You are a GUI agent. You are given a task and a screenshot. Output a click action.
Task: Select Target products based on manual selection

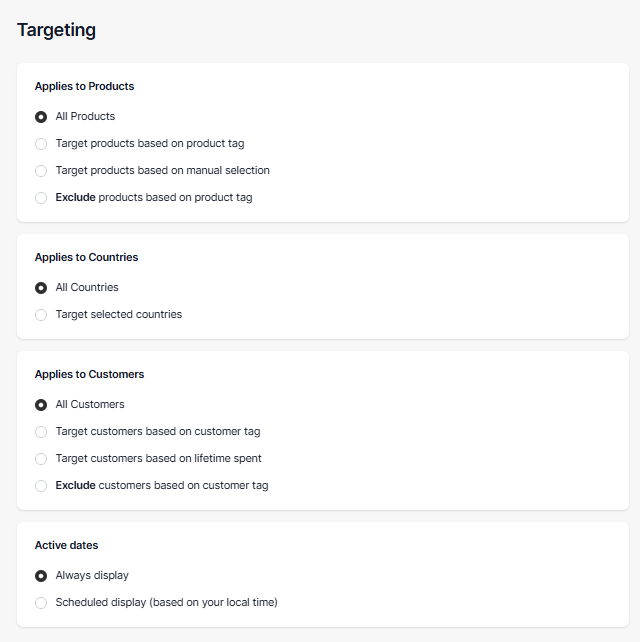tap(41, 171)
